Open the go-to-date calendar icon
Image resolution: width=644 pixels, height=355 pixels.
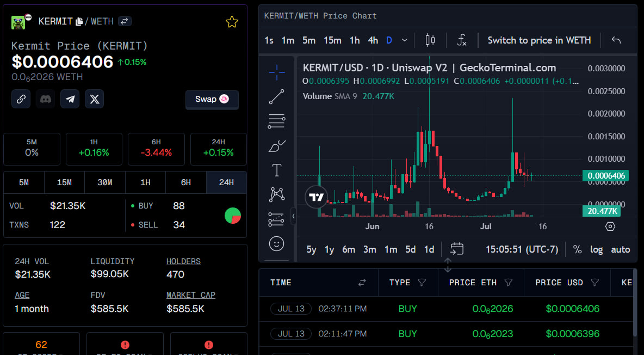coord(457,249)
